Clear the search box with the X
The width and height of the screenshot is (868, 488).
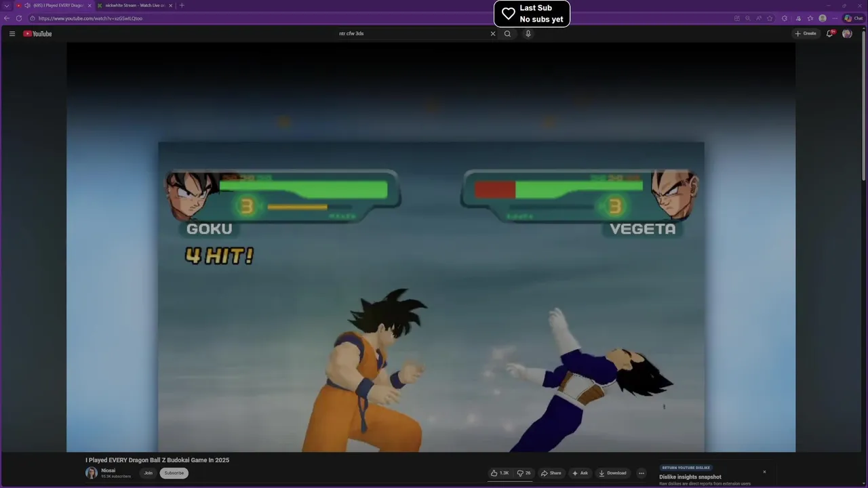click(493, 33)
